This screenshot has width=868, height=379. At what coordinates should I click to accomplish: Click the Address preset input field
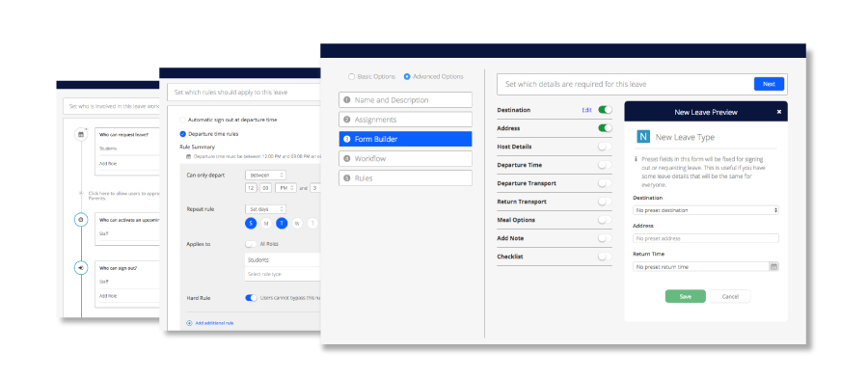(x=706, y=238)
